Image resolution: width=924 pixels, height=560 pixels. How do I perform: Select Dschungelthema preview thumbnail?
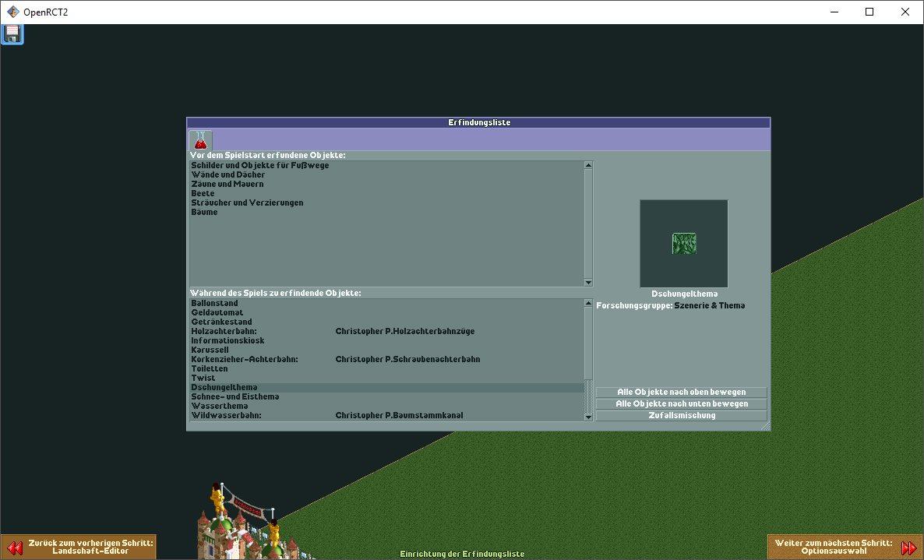click(x=683, y=243)
